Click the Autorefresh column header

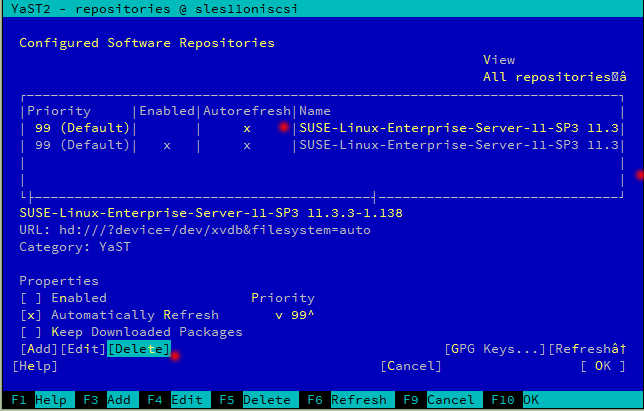click(247, 111)
